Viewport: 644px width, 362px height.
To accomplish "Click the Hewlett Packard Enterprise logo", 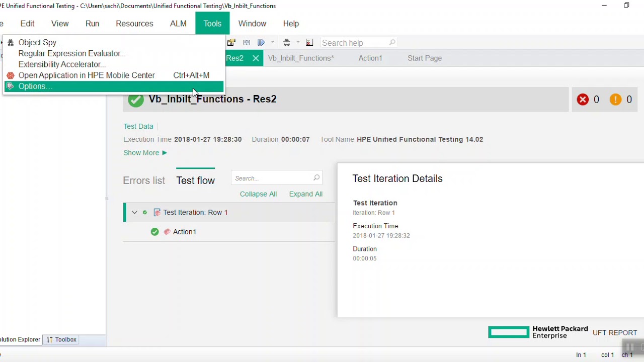I will [x=538, y=332].
